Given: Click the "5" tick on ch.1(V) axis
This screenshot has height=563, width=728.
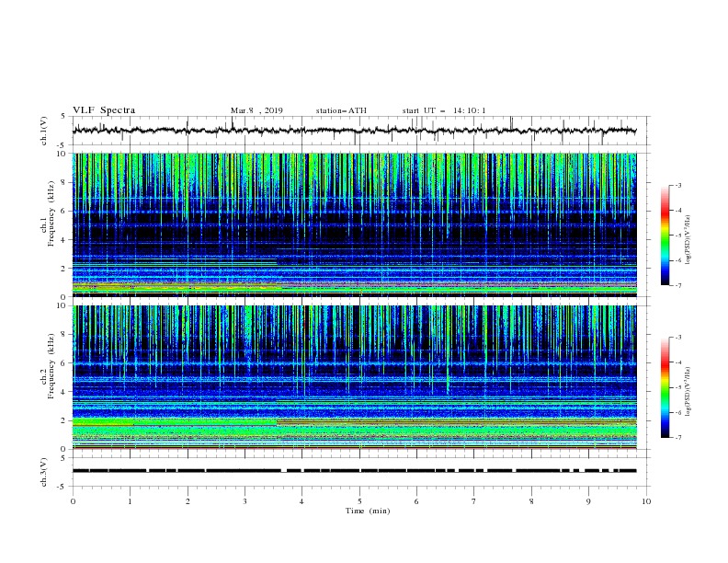Looking at the screenshot, I should (63, 117).
